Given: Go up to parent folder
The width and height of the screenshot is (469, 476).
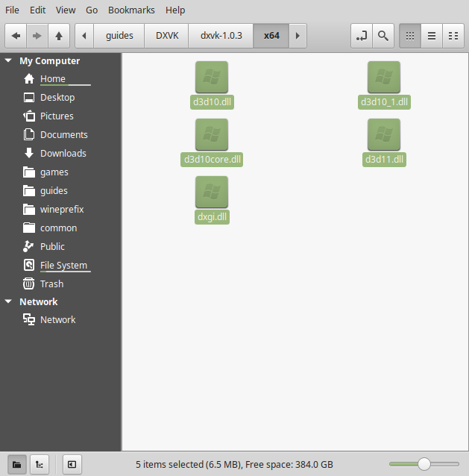Looking at the screenshot, I should tap(59, 36).
